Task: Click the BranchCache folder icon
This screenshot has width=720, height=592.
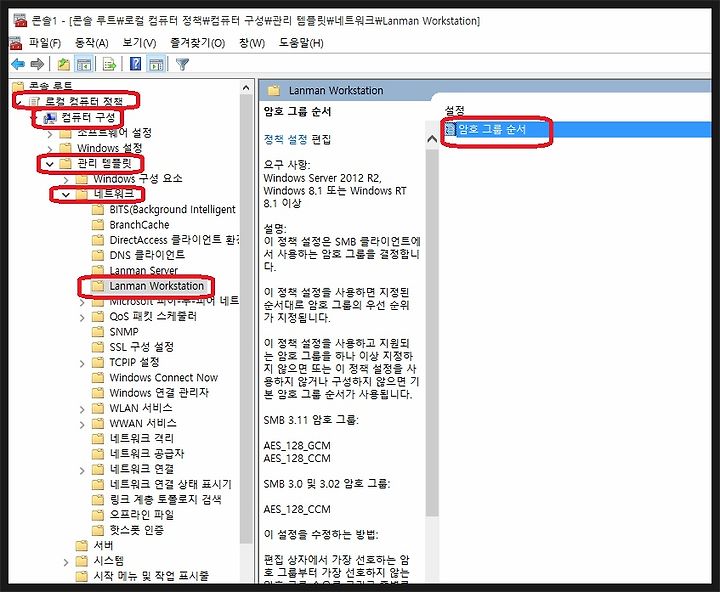Action: tap(98, 225)
